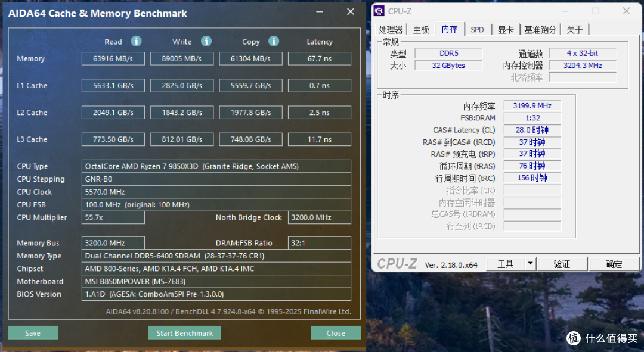Click the 验证 button in CPU-Z
Screen dimensions: 644x352
click(x=562, y=264)
